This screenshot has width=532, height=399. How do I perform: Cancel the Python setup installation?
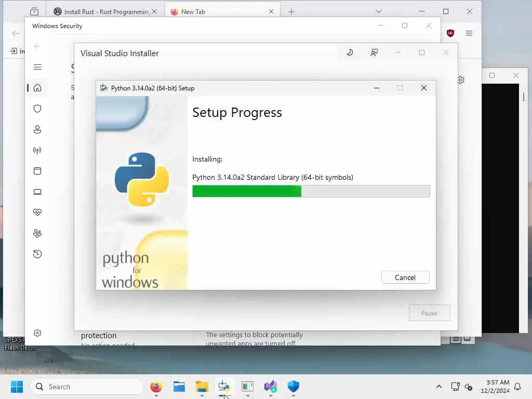(405, 277)
